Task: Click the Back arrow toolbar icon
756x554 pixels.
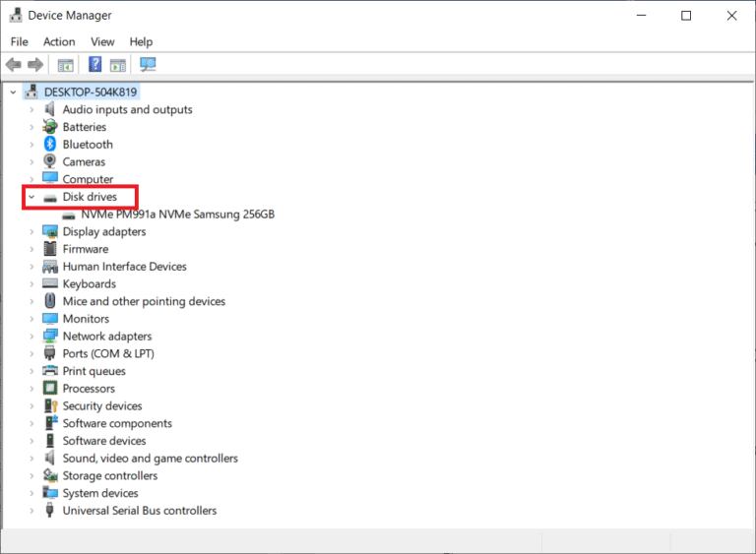Action: [14, 64]
